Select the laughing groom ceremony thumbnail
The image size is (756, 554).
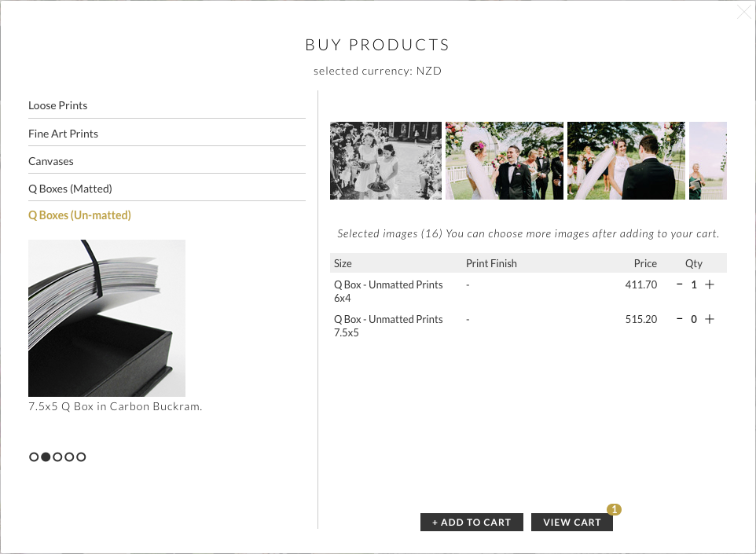coord(505,160)
